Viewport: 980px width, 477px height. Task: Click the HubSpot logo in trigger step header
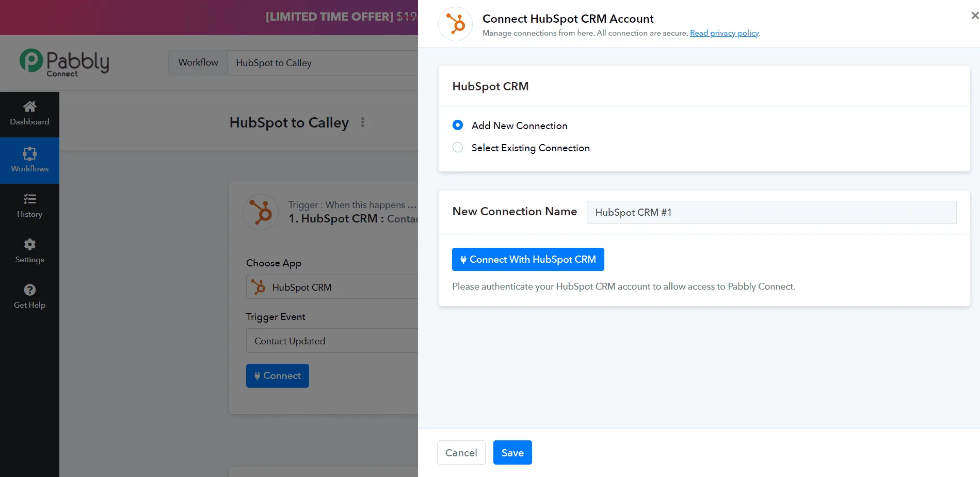click(x=261, y=212)
